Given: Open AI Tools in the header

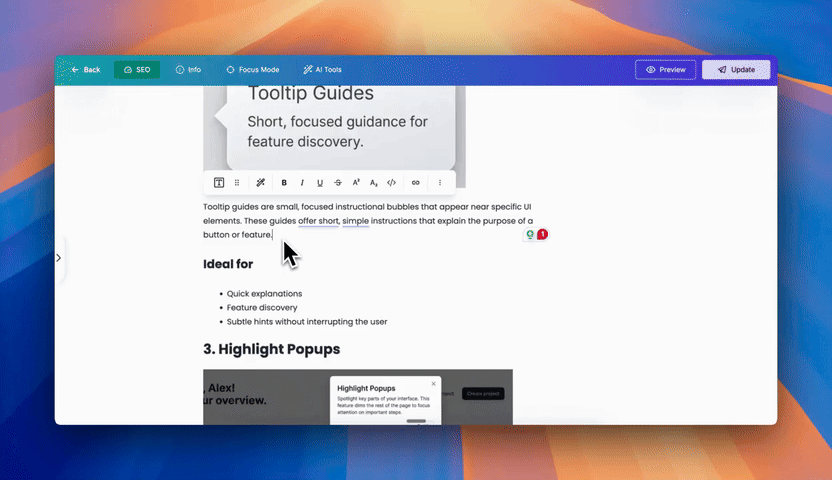Looking at the screenshot, I should pyautogui.click(x=322, y=69).
